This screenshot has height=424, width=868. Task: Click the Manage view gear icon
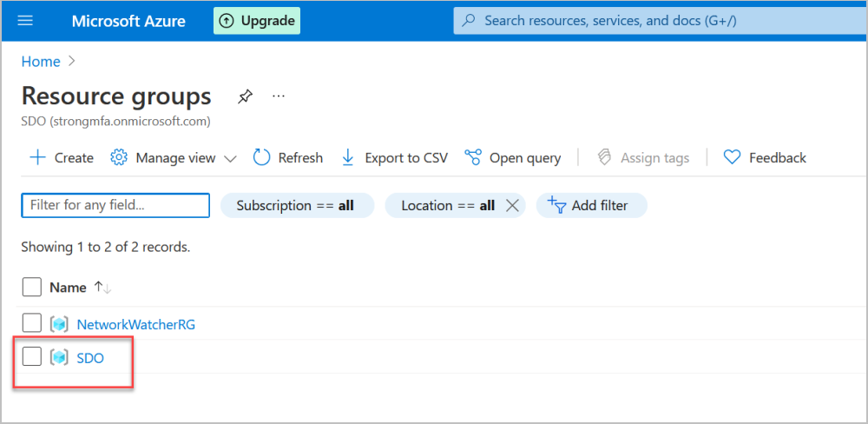(118, 157)
